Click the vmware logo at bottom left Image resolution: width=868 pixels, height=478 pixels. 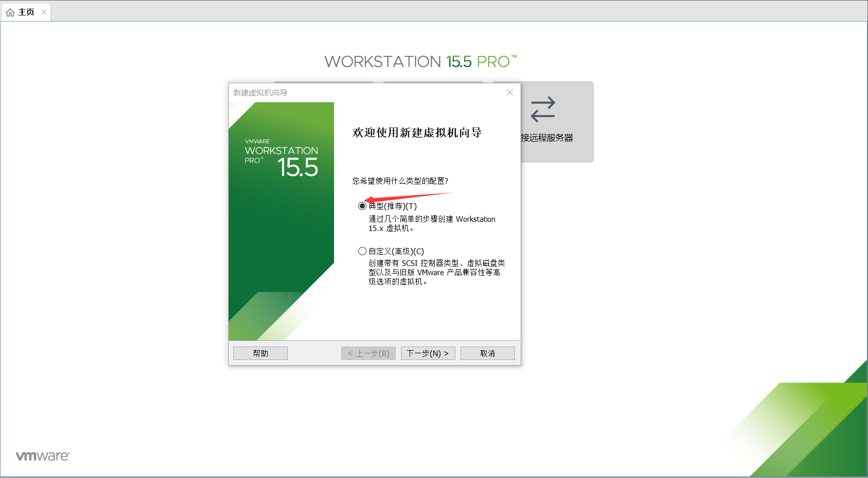coord(43,456)
